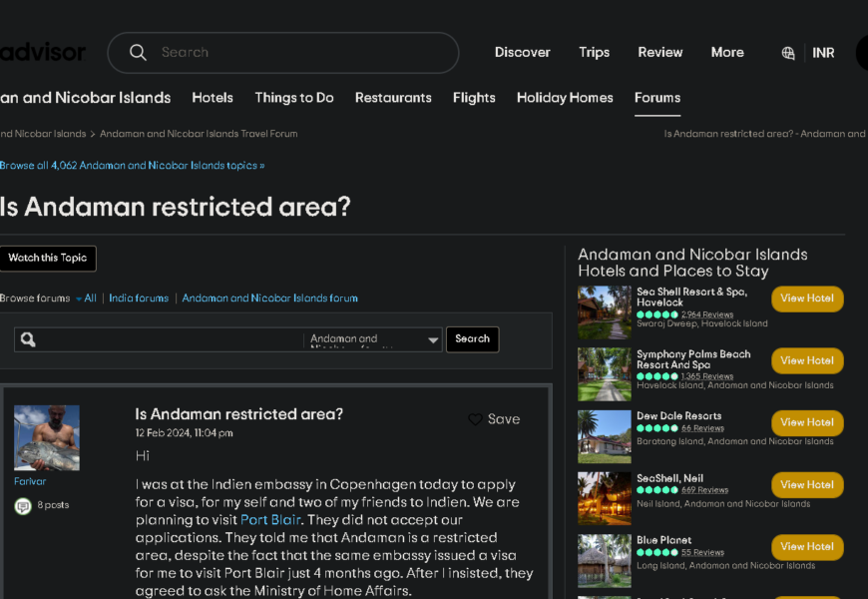868x599 pixels.
Task: Open India forums link
Action: coord(139,299)
